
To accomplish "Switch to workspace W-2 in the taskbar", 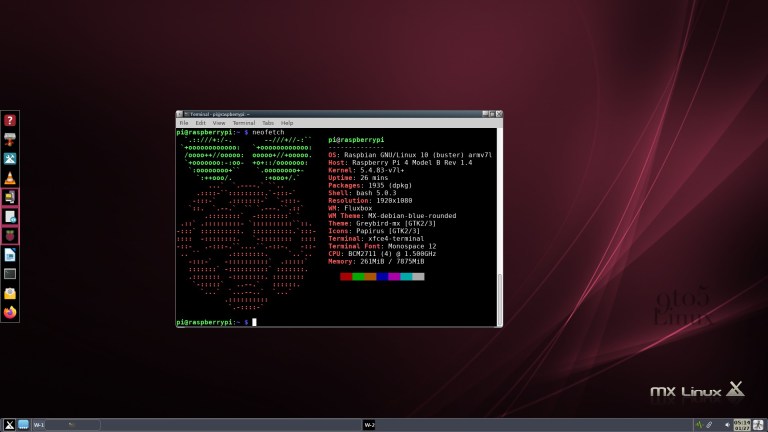I will (x=369, y=424).
